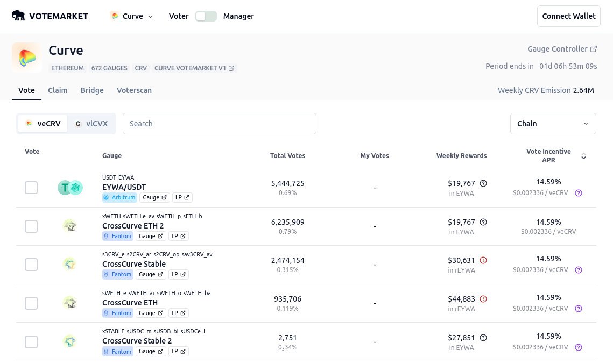Click red warning icon beside $30,631
Screen dimensions: 613x364
(483, 260)
